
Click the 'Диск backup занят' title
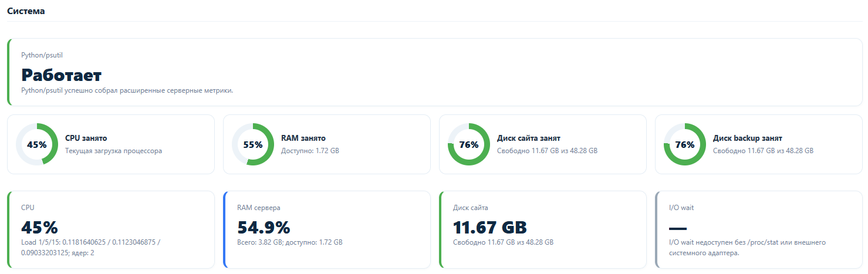tap(748, 138)
